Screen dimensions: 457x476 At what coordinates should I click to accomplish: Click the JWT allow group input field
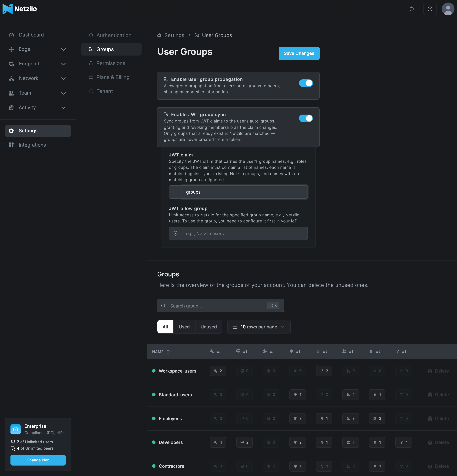click(245, 233)
